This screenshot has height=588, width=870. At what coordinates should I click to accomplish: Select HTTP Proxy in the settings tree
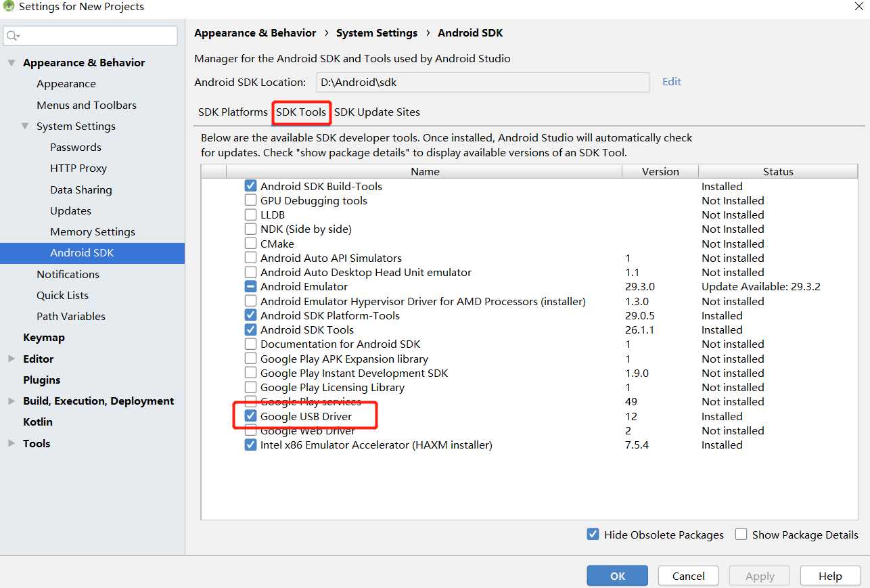pos(78,168)
